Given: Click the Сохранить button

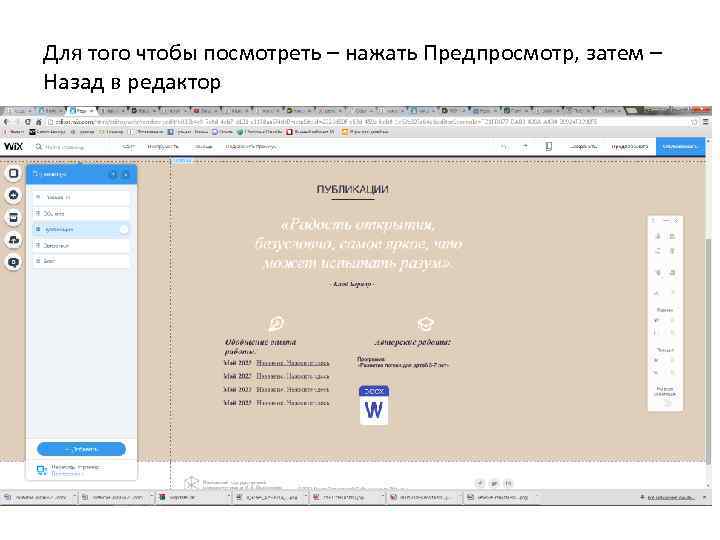Looking at the screenshot, I should click(x=584, y=146).
